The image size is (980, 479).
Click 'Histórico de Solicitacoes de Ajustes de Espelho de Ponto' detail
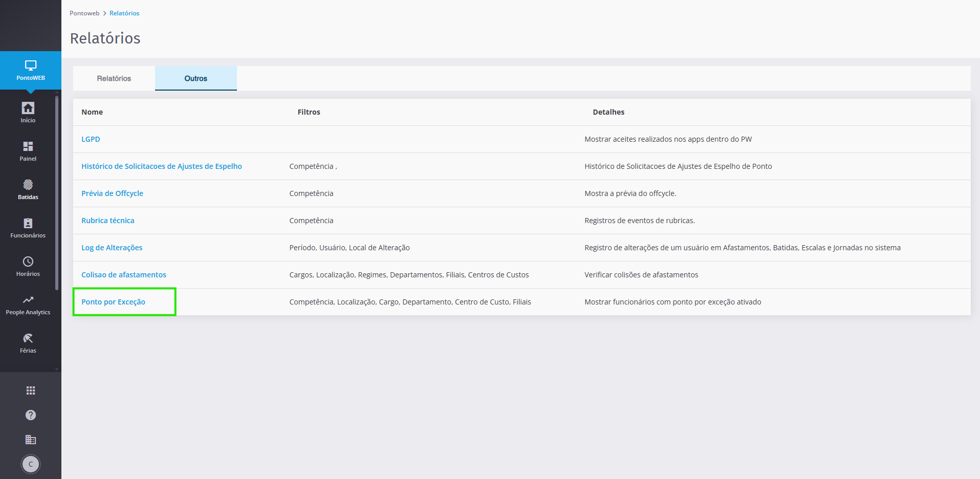click(678, 166)
